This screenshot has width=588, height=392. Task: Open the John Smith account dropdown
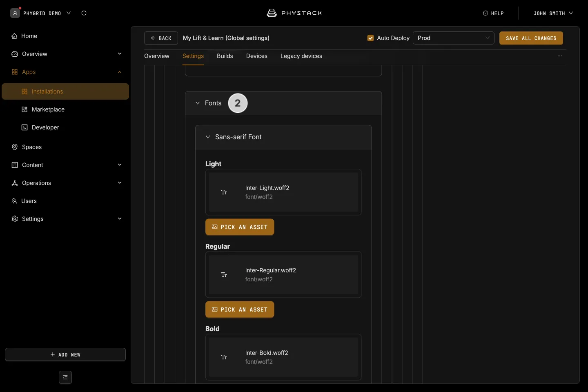pos(553,13)
